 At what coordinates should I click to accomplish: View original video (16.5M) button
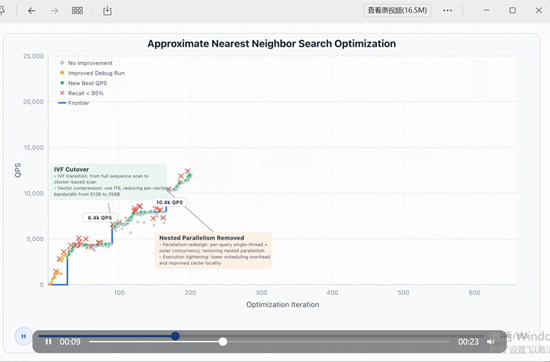click(397, 10)
